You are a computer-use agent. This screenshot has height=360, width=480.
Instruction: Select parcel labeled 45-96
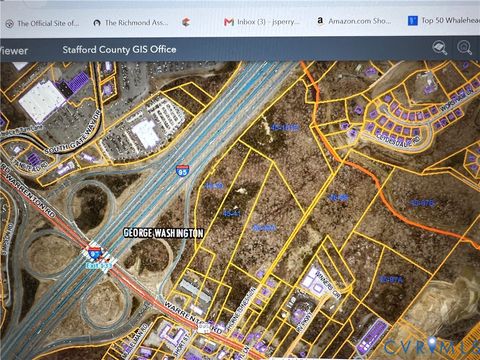coord(338,198)
